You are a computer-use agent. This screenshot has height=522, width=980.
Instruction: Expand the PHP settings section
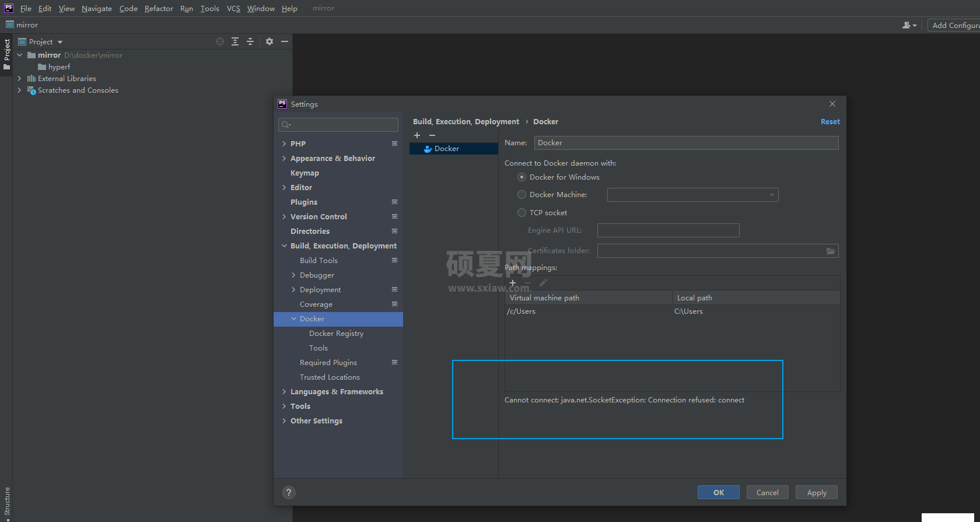(x=284, y=143)
